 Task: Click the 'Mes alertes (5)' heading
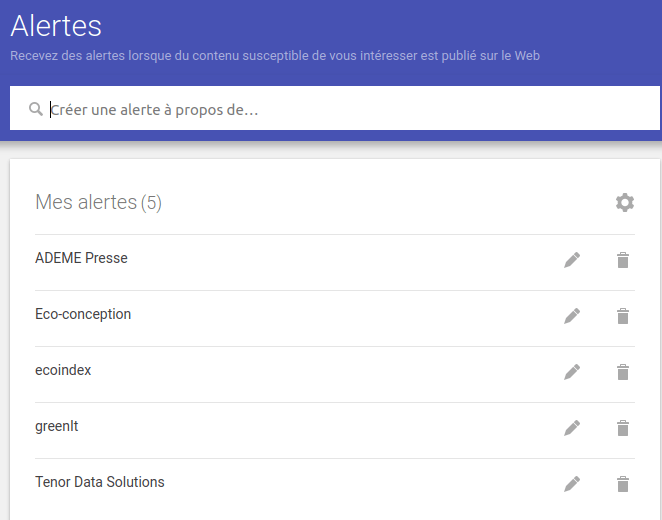click(x=98, y=203)
